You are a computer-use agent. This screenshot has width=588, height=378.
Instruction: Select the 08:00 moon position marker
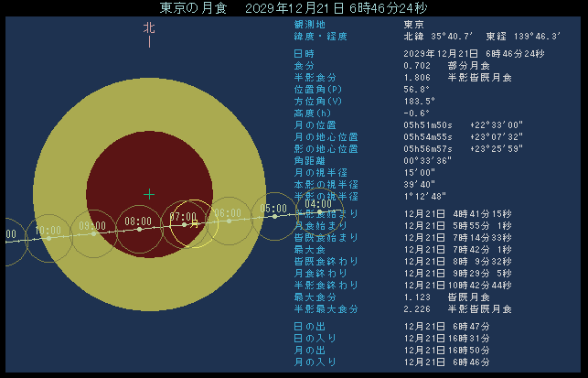[139, 229]
